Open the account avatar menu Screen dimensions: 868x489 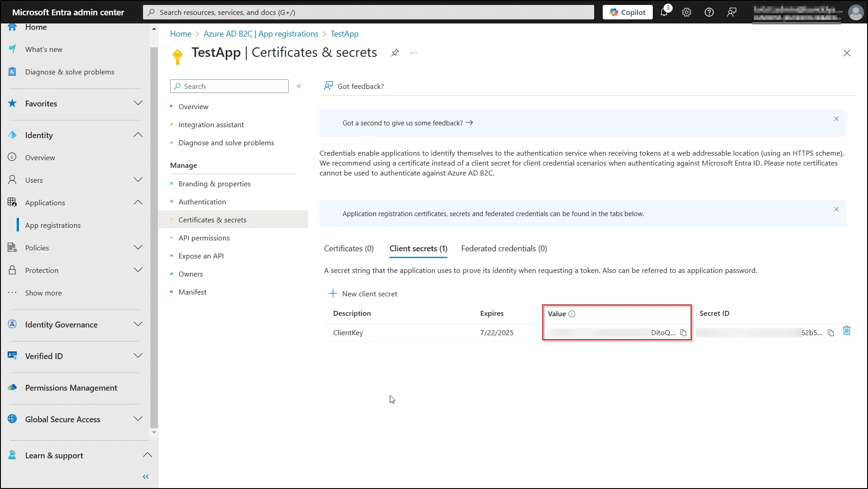[856, 12]
